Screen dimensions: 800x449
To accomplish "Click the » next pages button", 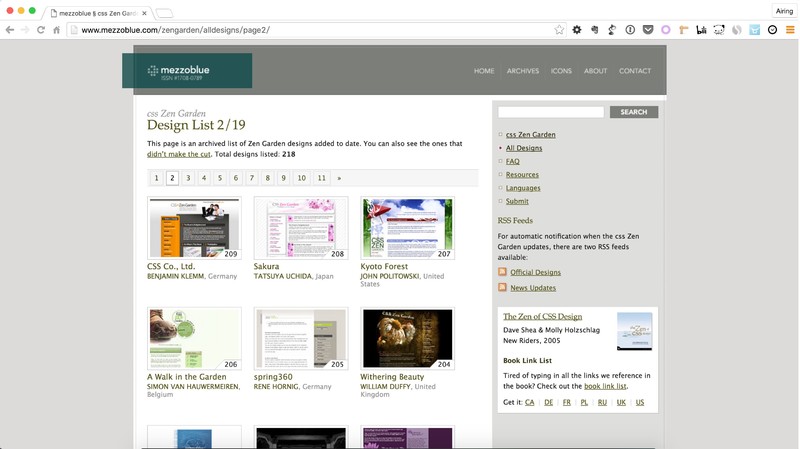I will pyautogui.click(x=339, y=178).
